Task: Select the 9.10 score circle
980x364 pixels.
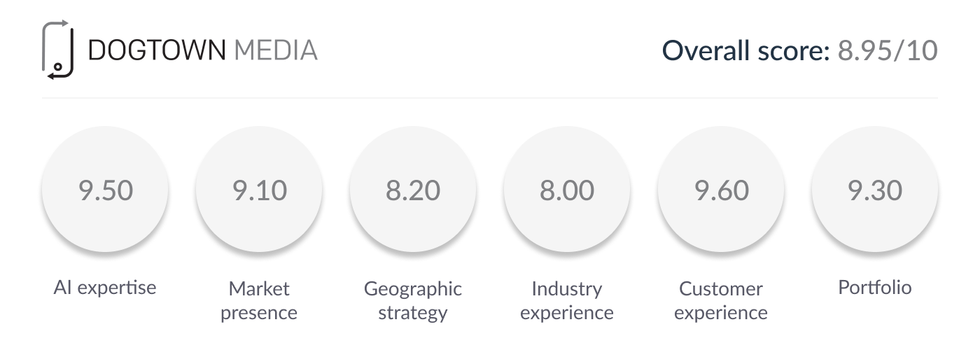Action: 259,190
